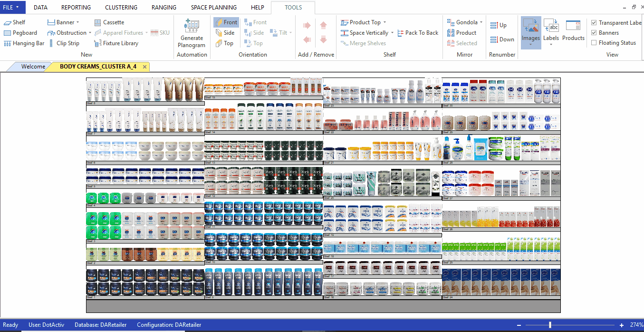The image size is (644, 332).
Task: Switch to the SPACE PLANNING ribbon tab
Action: coord(213,8)
